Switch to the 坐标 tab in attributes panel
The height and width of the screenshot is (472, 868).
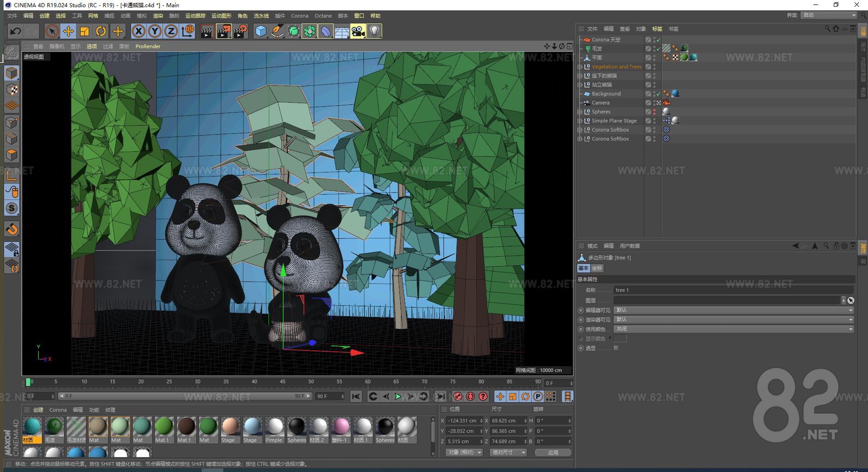[x=597, y=268]
